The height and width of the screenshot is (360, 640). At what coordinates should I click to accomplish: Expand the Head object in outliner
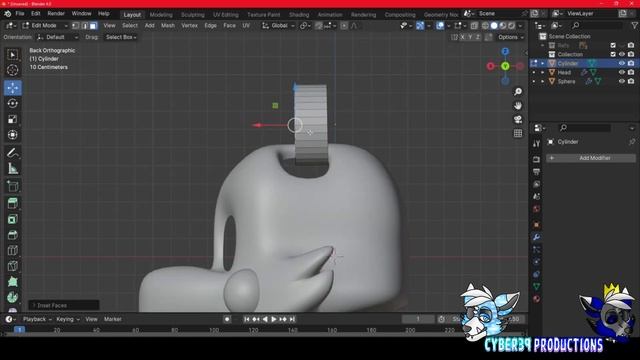pyautogui.click(x=542, y=72)
